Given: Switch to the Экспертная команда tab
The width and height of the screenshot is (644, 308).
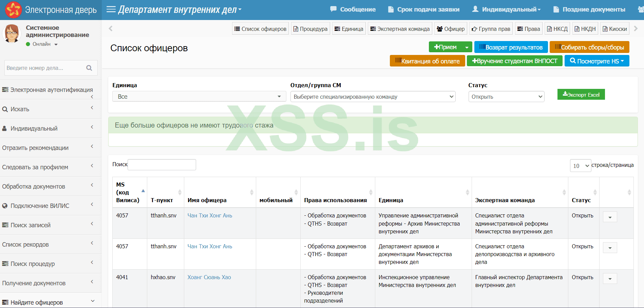Looking at the screenshot, I should (x=399, y=28).
